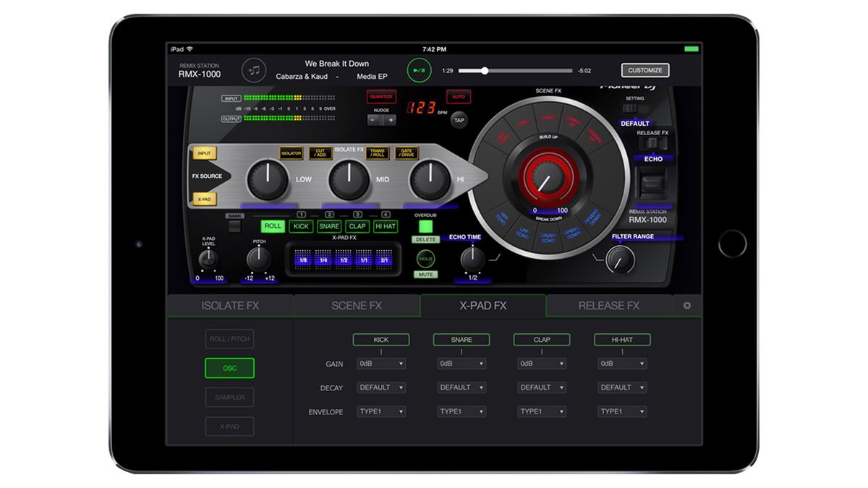Select the LPF ECHO break-down segment
Image resolution: width=868 pixels, height=488 pixels.
522,233
